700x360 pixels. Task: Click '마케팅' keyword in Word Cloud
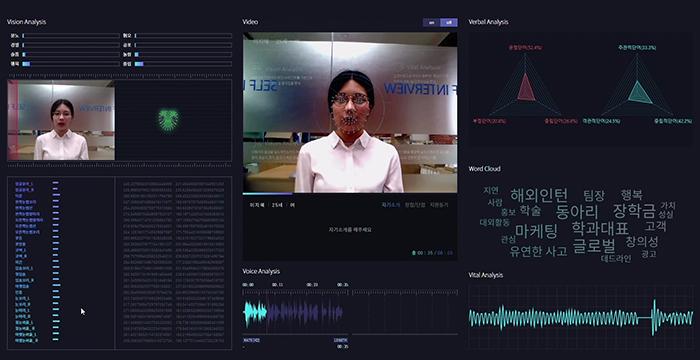(536, 231)
